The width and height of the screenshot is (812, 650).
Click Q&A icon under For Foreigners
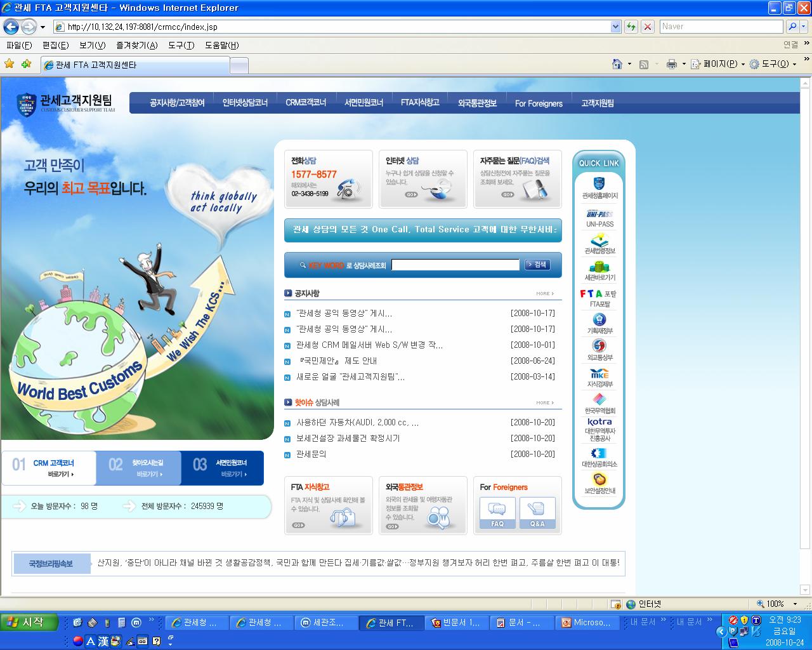[x=537, y=513]
